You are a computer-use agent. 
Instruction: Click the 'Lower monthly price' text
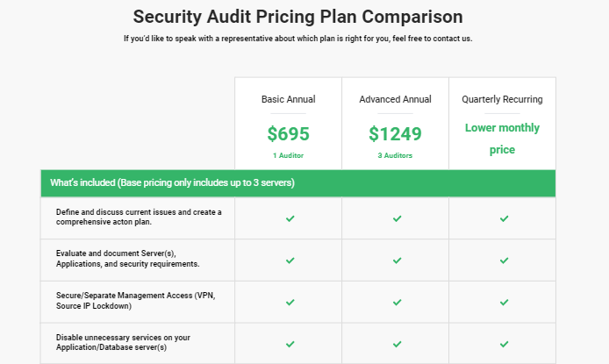point(502,139)
